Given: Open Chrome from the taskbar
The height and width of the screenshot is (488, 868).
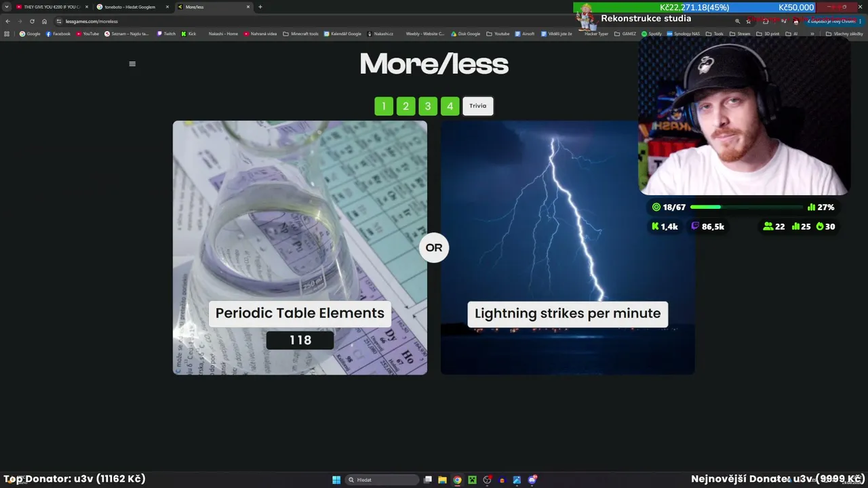Looking at the screenshot, I should (x=457, y=480).
